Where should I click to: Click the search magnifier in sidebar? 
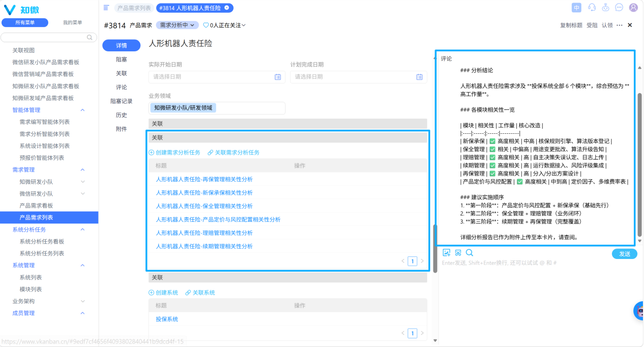tap(90, 37)
